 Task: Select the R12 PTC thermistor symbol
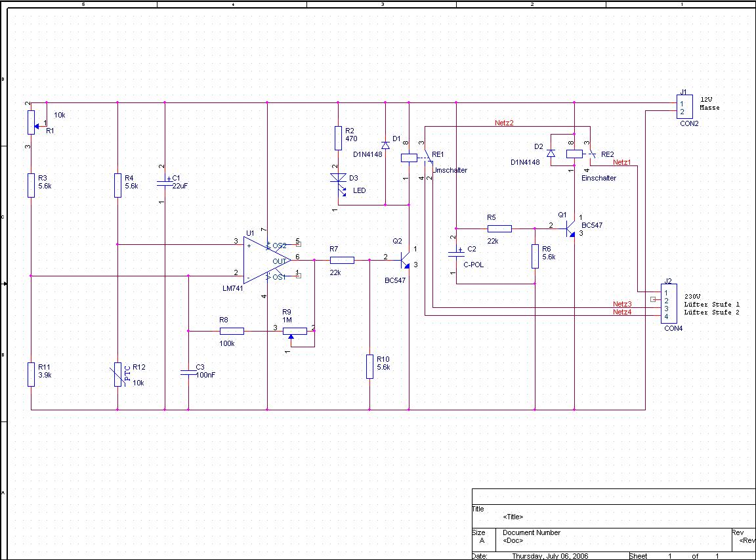coord(117,374)
